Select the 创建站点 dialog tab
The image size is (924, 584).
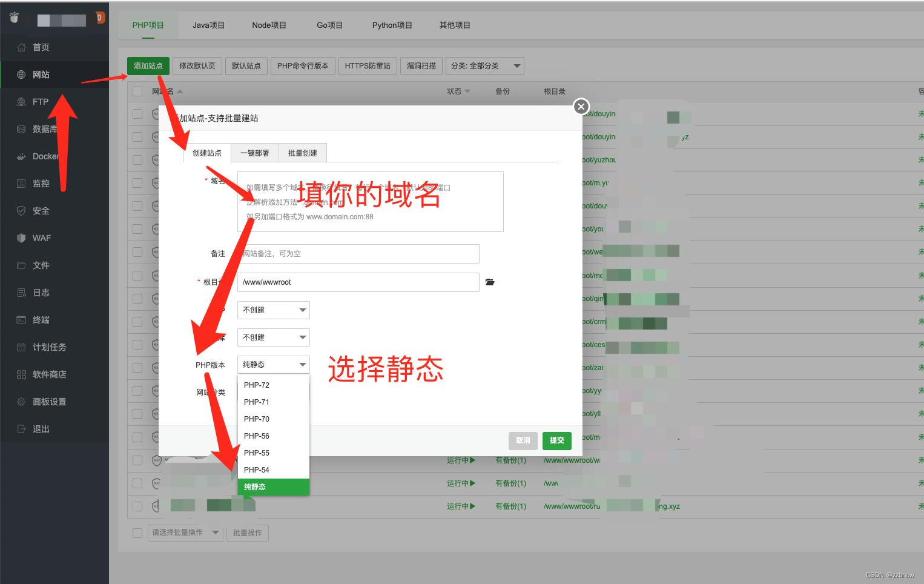pos(207,153)
